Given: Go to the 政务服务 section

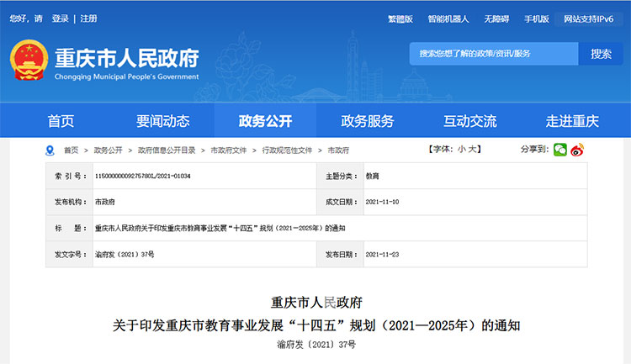Looking at the screenshot, I should click(x=368, y=121).
